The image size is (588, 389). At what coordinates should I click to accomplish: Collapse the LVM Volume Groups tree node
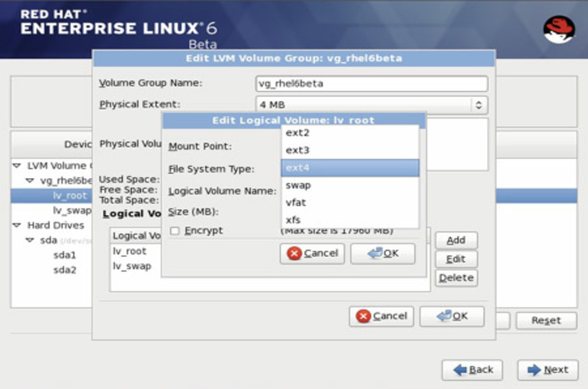point(17,166)
